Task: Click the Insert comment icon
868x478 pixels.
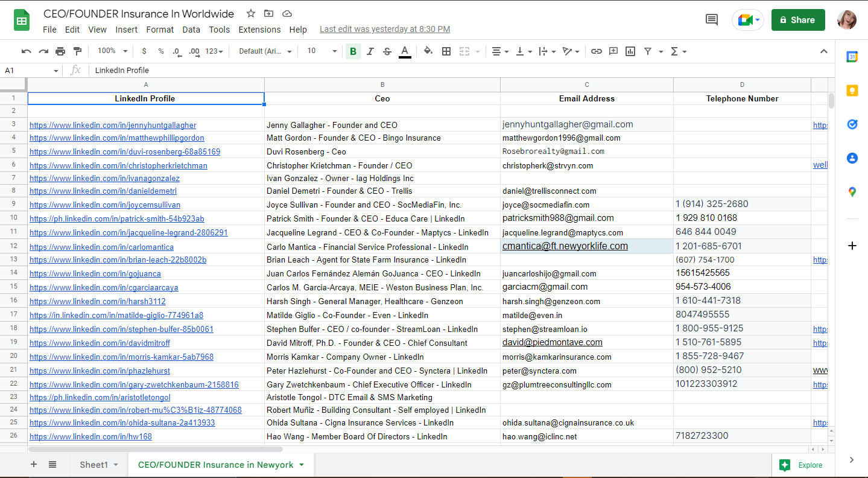Action: pos(613,51)
